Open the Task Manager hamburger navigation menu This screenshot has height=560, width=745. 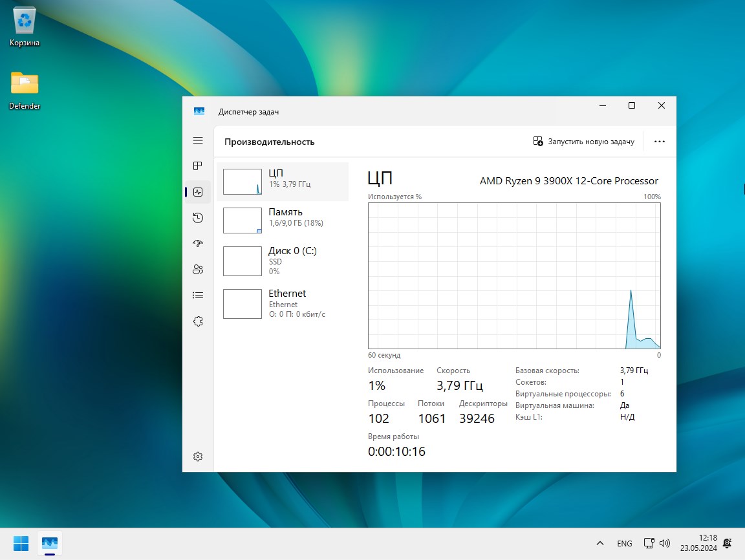coord(198,140)
